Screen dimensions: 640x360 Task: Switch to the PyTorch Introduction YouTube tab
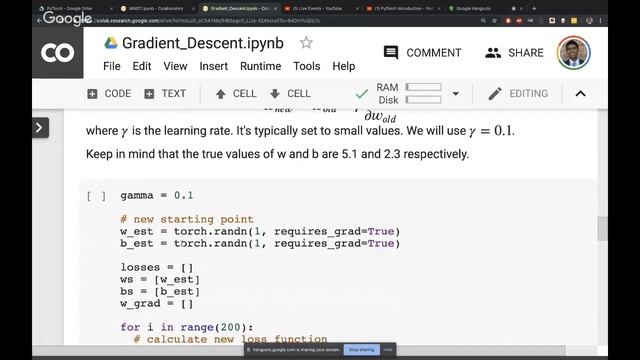tap(403, 8)
